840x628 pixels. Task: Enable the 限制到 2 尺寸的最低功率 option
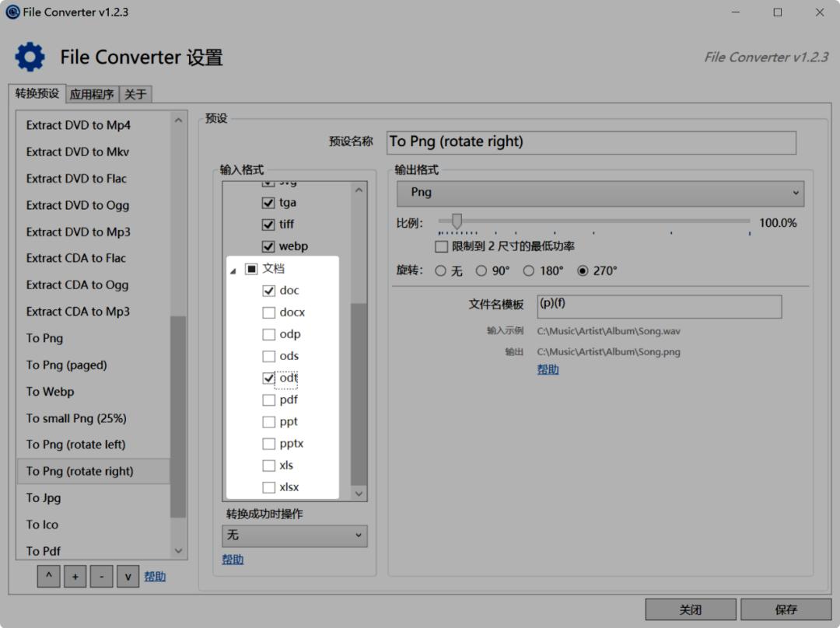(x=440, y=246)
